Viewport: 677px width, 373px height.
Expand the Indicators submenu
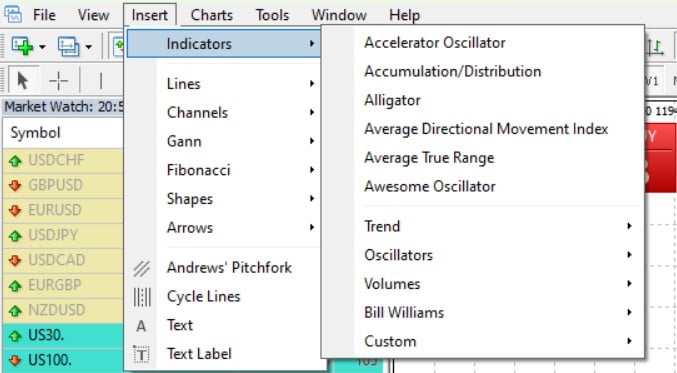coord(224,44)
